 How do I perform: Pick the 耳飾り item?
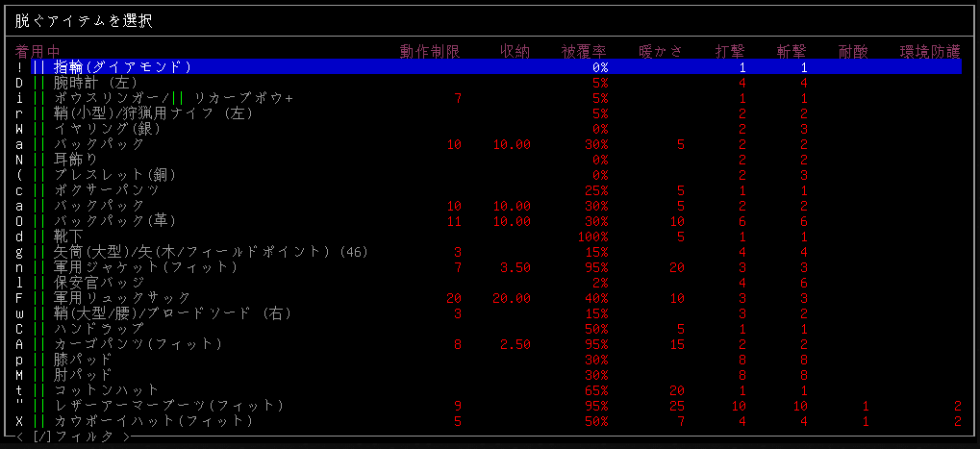[77, 160]
